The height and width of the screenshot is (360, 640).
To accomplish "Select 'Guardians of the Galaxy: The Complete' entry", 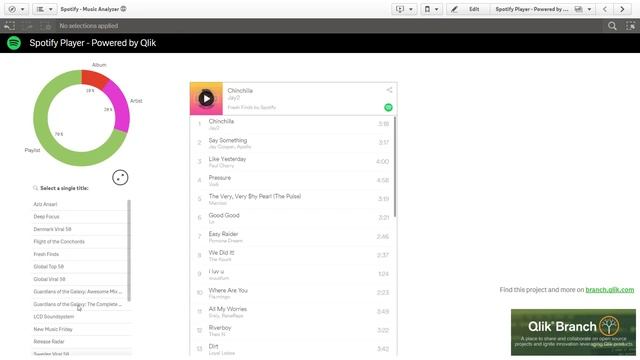I will pos(80,304).
